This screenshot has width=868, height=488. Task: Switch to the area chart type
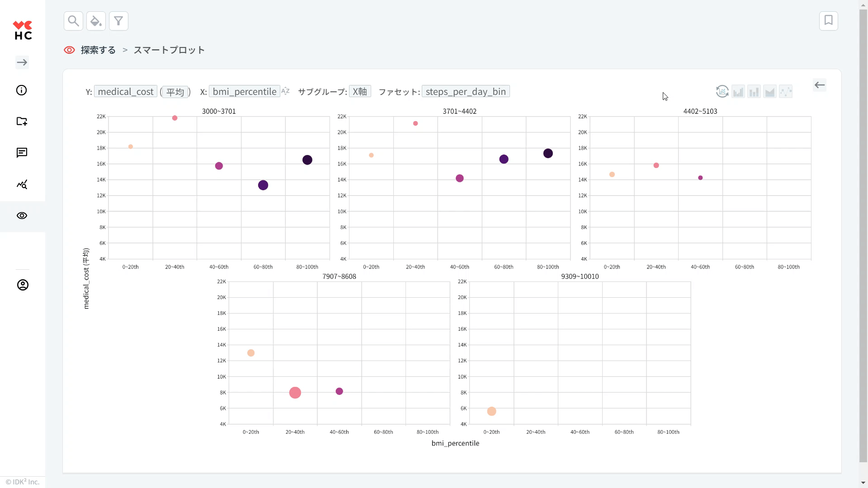click(770, 92)
